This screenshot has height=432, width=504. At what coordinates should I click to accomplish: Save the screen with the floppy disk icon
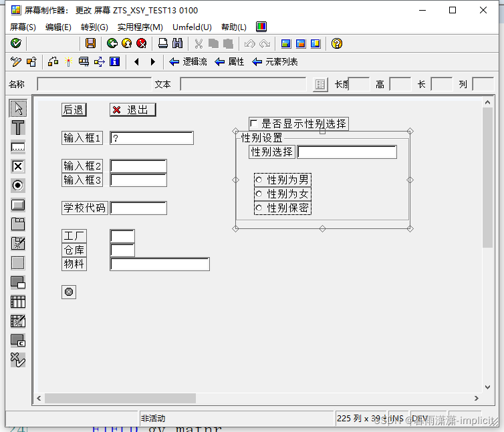click(x=90, y=43)
